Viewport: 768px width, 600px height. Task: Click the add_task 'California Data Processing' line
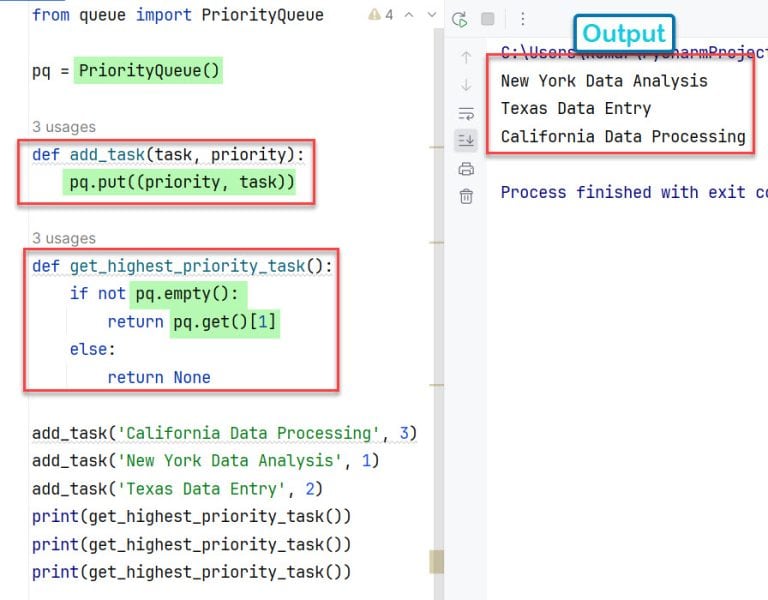point(224,433)
